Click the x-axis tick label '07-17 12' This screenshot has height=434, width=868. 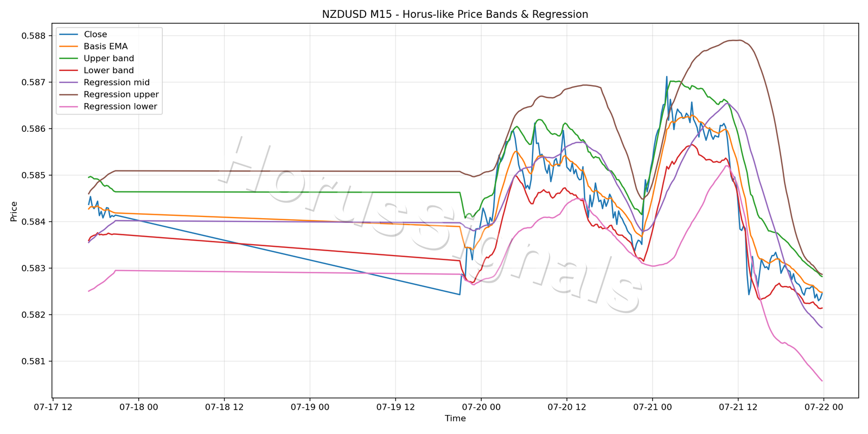click(x=53, y=407)
